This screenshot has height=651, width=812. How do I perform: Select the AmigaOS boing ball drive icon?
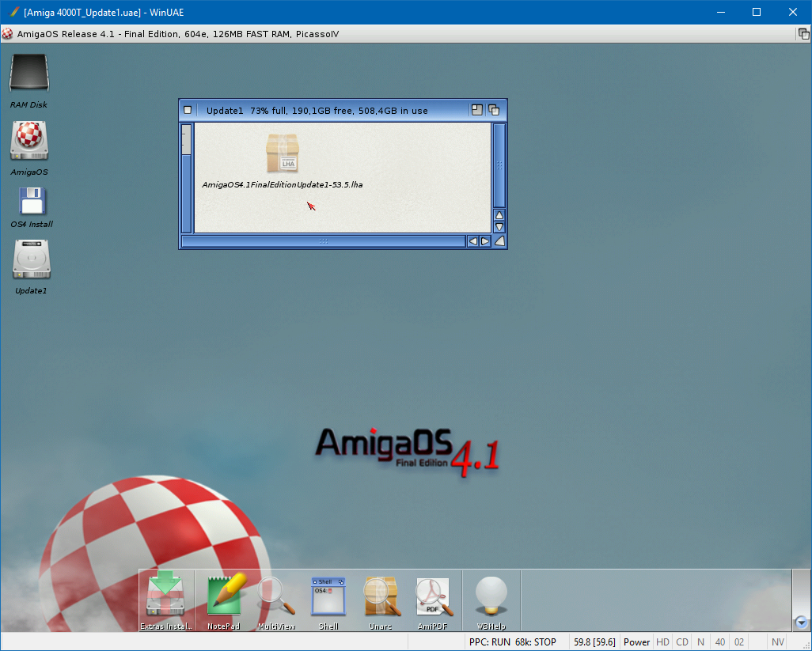(29, 141)
